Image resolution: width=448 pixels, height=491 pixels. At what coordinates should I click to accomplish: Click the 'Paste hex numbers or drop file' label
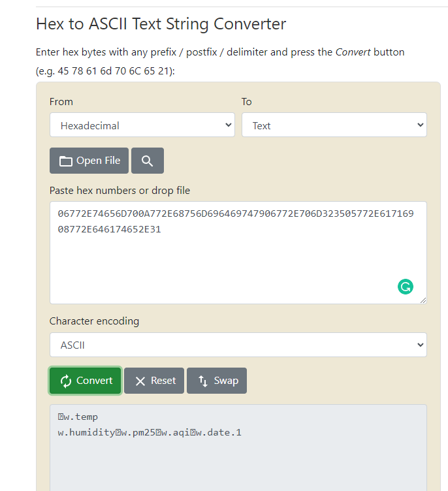(120, 191)
